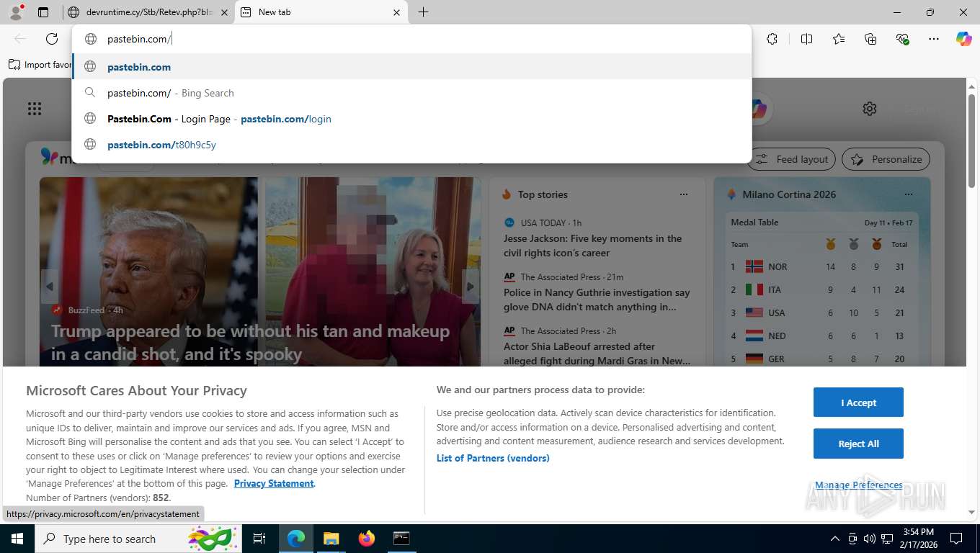This screenshot has width=980, height=553.
Task: Click page scrollbar down arrow
Action: [x=971, y=512]
